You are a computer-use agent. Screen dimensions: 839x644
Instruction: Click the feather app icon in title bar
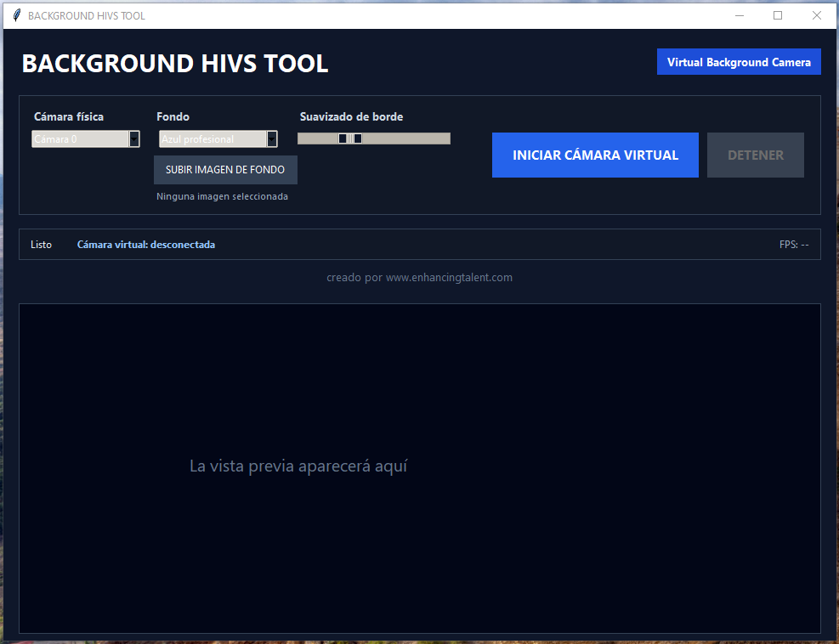17,15
